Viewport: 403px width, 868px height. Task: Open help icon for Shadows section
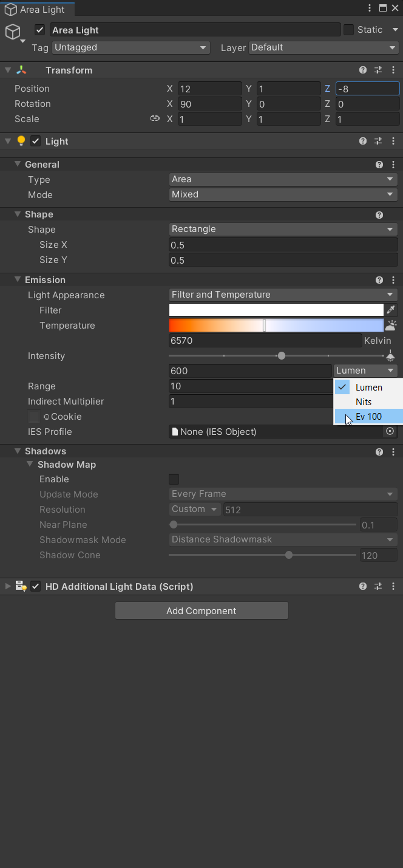click(379, 451)
